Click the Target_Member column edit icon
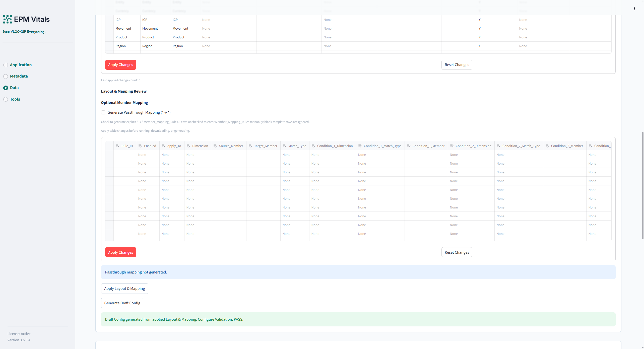 point(250,146)
